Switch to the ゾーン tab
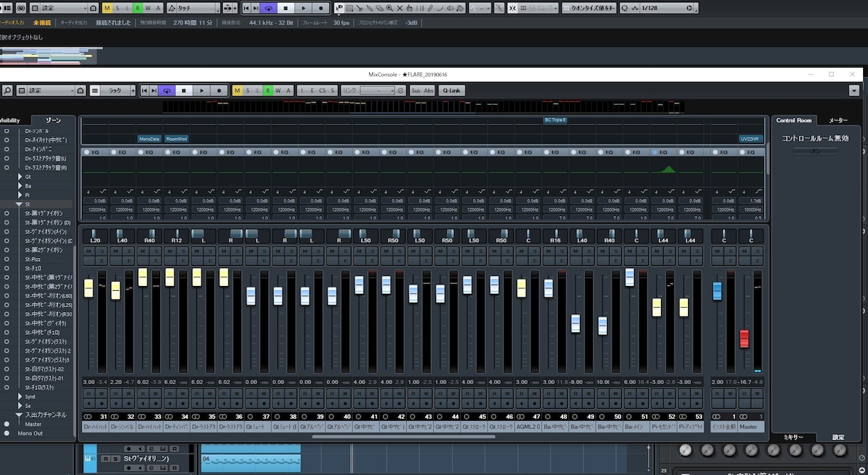The width and height of the screenshot is (868, 475). (53, 120)
